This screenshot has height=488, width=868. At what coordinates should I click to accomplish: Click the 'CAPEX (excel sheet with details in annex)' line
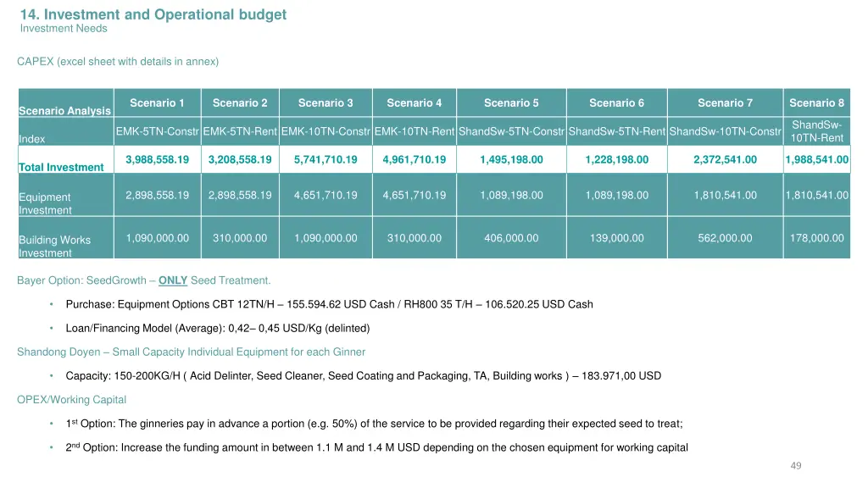pyautogui.click(x=118, y=61)
